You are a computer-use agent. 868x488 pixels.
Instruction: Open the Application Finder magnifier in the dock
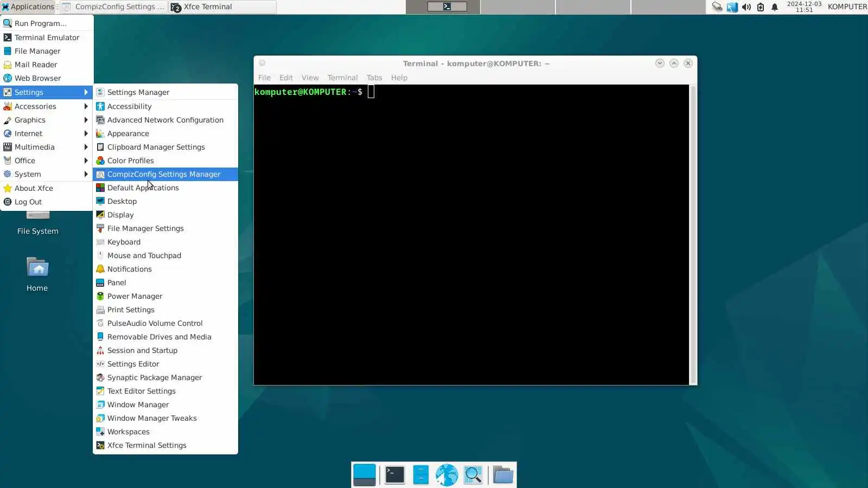tap(473, 474)
